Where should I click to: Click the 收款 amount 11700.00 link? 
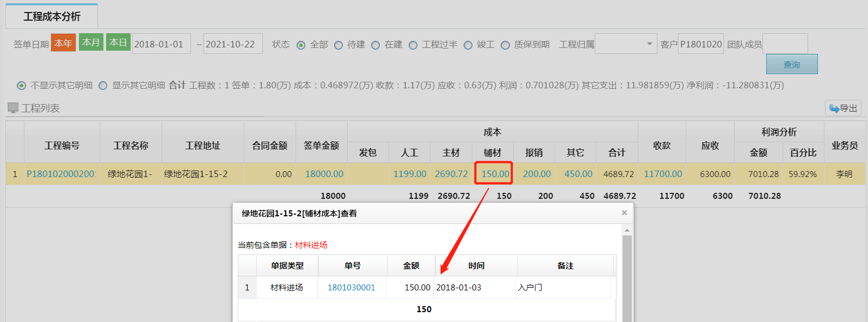[x=662, y=174]
